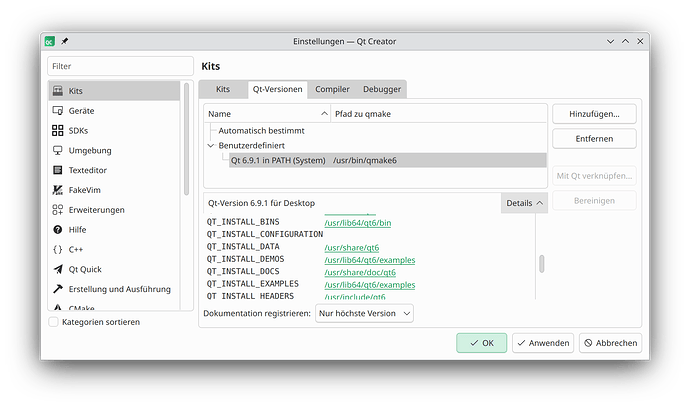
Task: Click the Qt-Version 6.9.1 für Desktop text
Action: (x=261, y=203)
